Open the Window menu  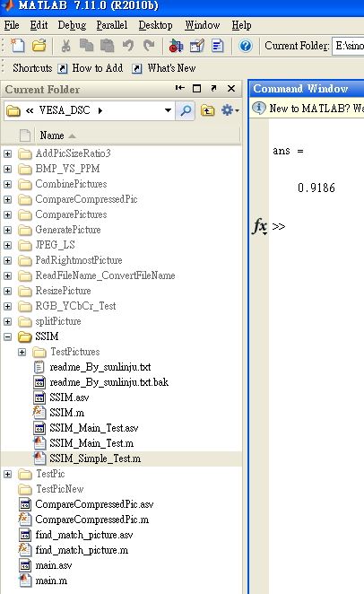(202, 25)
